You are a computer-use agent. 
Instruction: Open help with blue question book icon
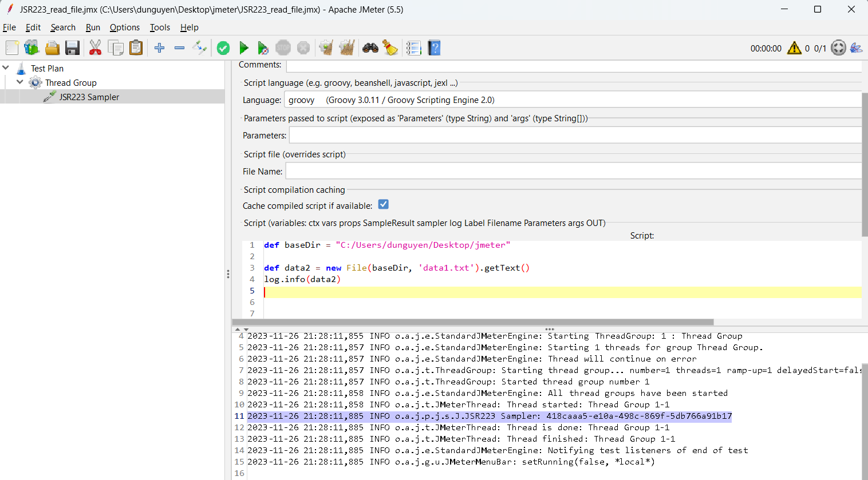(434, 48)
